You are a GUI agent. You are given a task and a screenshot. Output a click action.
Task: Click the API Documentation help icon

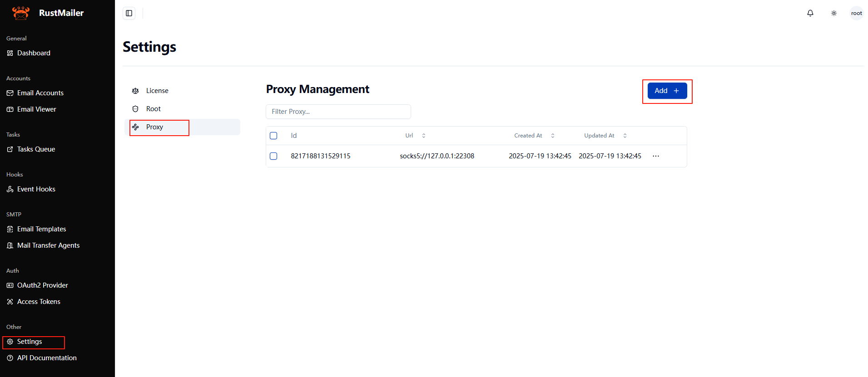[x=10, y=358]
